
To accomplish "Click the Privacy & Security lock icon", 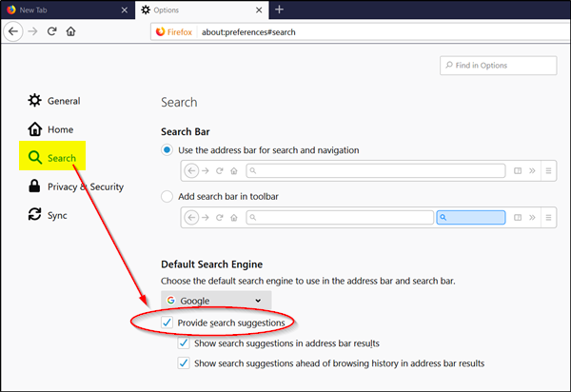I will tap(35, 186).
